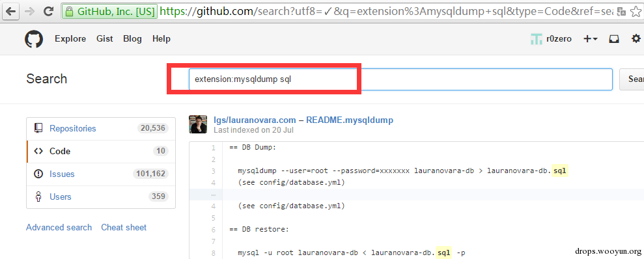The width and height of the screenshot is (644, 259).
Task: Click the 'Last indexed on 20 Jul' text
Action: click(253, 131)
